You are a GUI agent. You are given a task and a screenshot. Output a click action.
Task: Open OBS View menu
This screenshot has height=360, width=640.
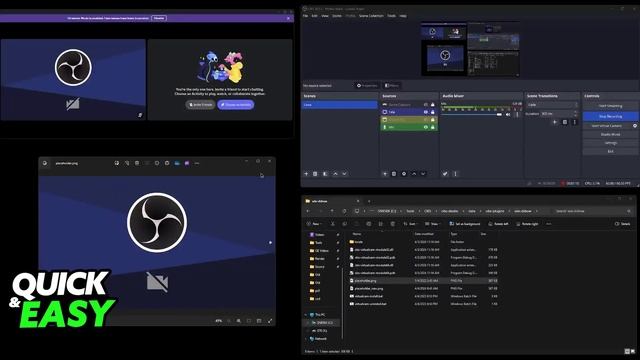click(x=325, y=16)
